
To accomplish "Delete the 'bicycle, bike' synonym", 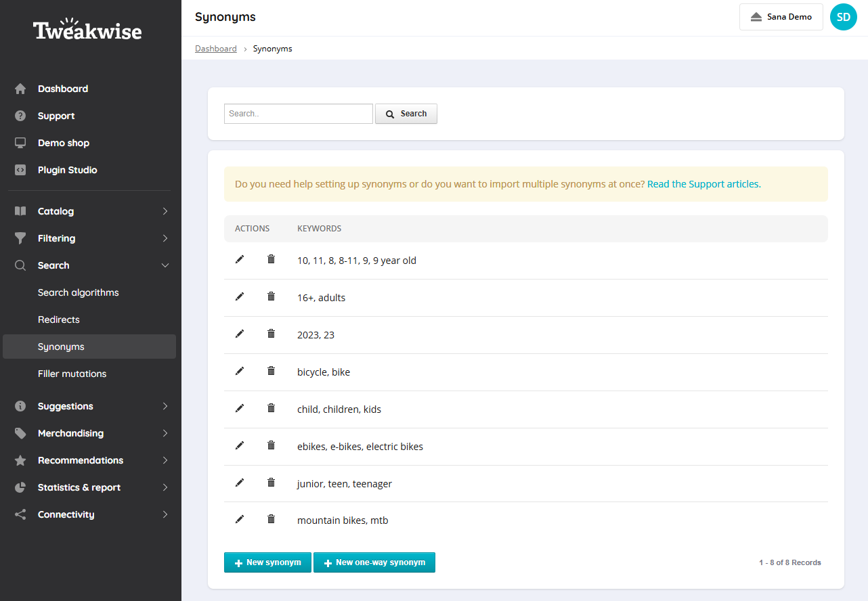I will pos(271,371).
